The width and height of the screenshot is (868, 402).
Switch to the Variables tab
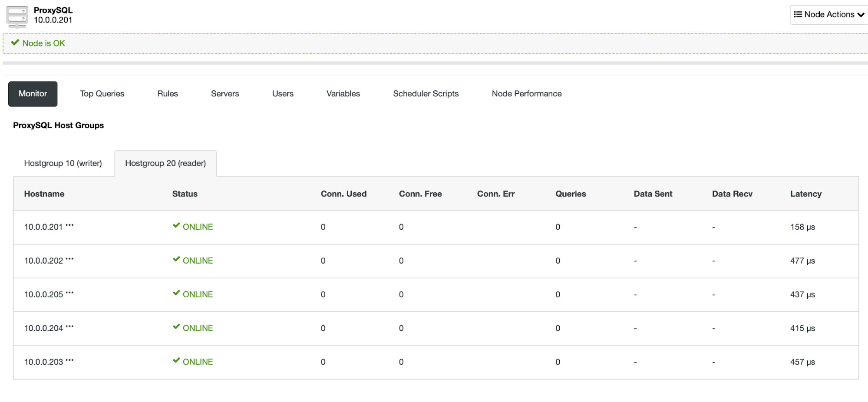pyautogui.click(x=343, y=94)
